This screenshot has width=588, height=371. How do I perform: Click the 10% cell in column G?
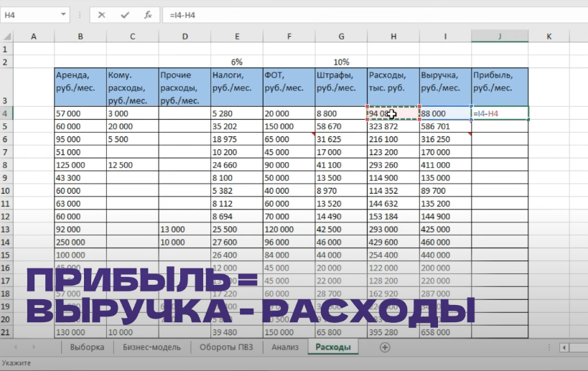click(341, 62)
